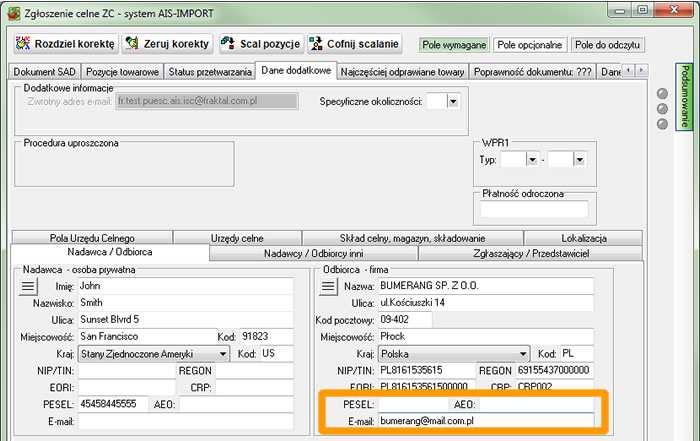700x441 pixels.
Task: Click the top gray round indicator
Action: 662,93
